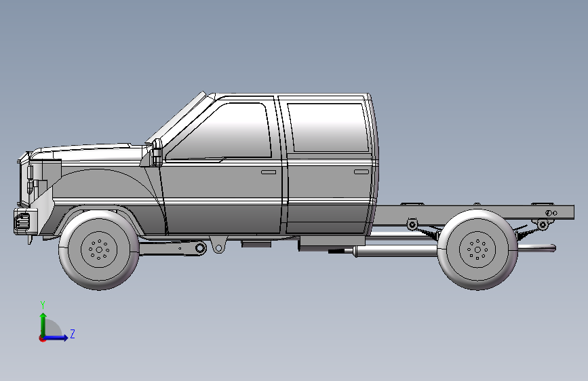The width and height of the screenshot is (588, 381).
Task: Select the side mirror on the cab
Action: point(157,153)
